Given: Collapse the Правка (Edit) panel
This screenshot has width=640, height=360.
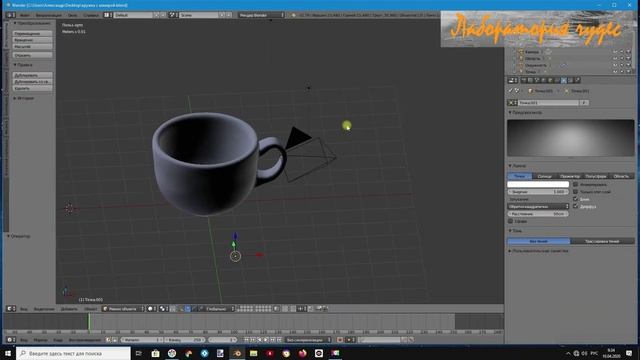Looking at the screenshot, I should [23, 65].
